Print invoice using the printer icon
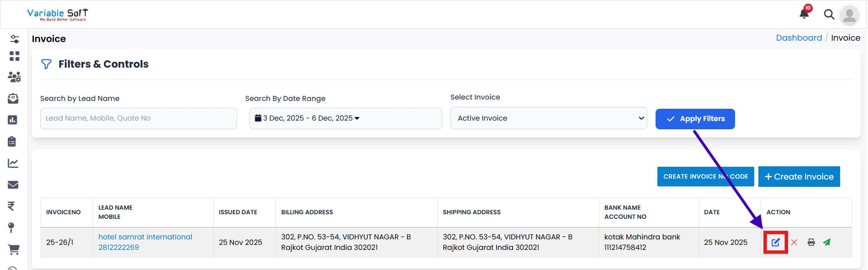 tap(811, 242)
